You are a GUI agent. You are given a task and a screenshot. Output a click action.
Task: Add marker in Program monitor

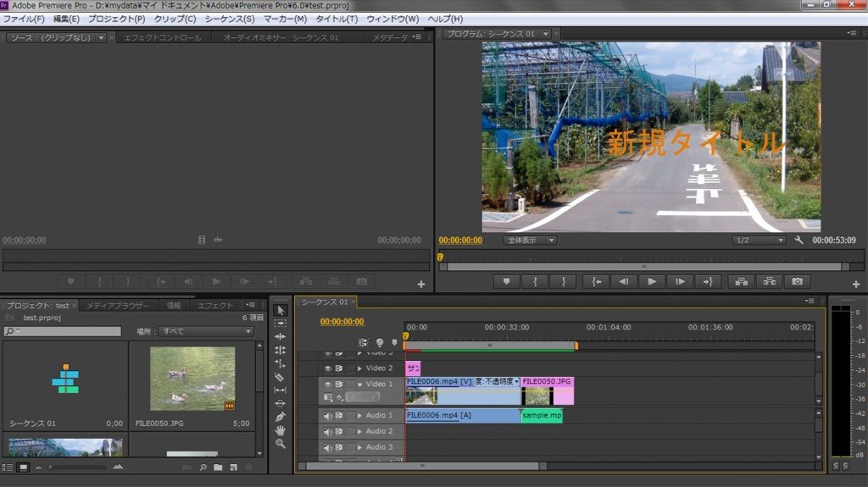click(x=506, y=282)
